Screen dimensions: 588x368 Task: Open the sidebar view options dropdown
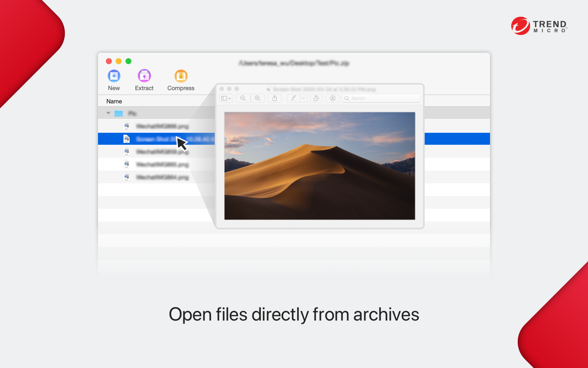coord(226,98)
